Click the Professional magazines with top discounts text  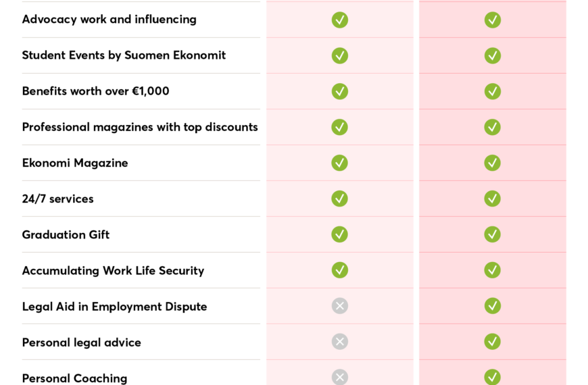pos(140,128)
